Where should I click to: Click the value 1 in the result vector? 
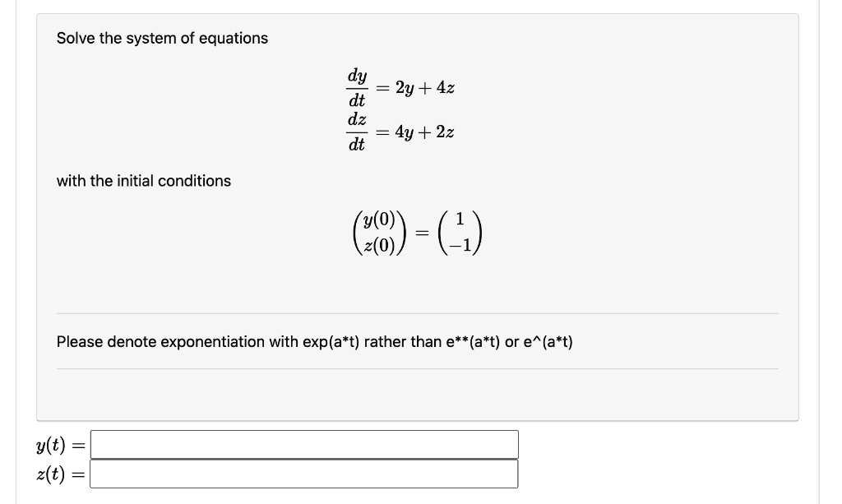[460, 222]
